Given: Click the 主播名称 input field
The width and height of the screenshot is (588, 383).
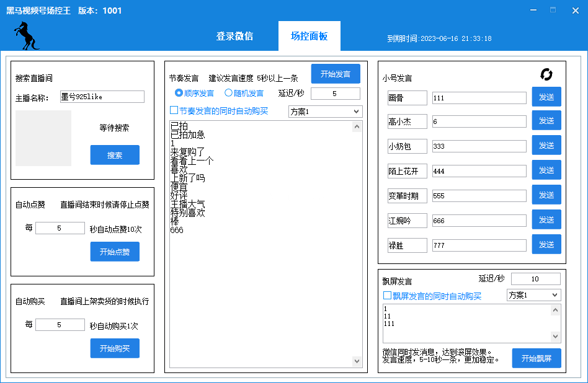Looking at the screenshot, I should (x=102, y=97).
